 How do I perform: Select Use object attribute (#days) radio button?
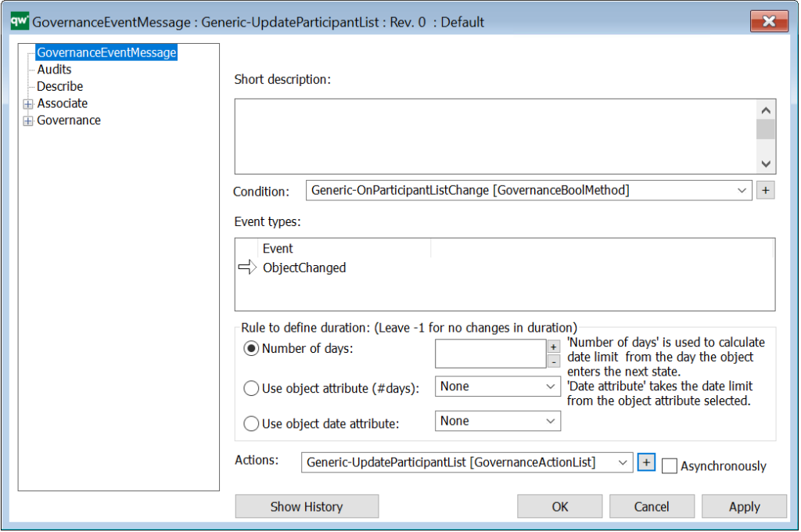[x=252, y=386]
